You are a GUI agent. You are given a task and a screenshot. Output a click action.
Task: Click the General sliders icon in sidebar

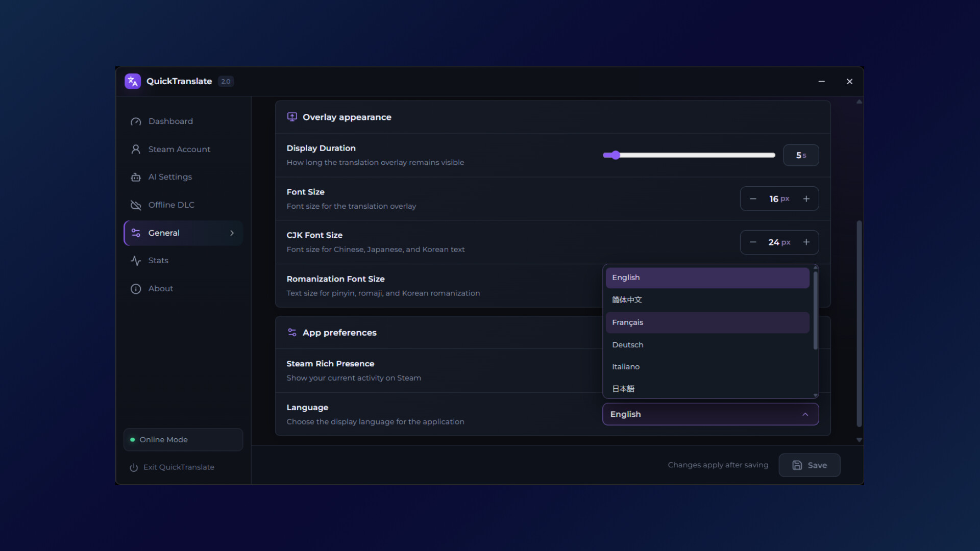click(136, 233)
